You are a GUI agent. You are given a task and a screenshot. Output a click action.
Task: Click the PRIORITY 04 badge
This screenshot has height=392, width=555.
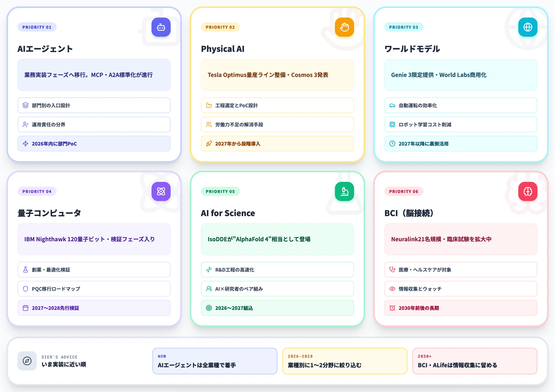click(x=37, y=191)
